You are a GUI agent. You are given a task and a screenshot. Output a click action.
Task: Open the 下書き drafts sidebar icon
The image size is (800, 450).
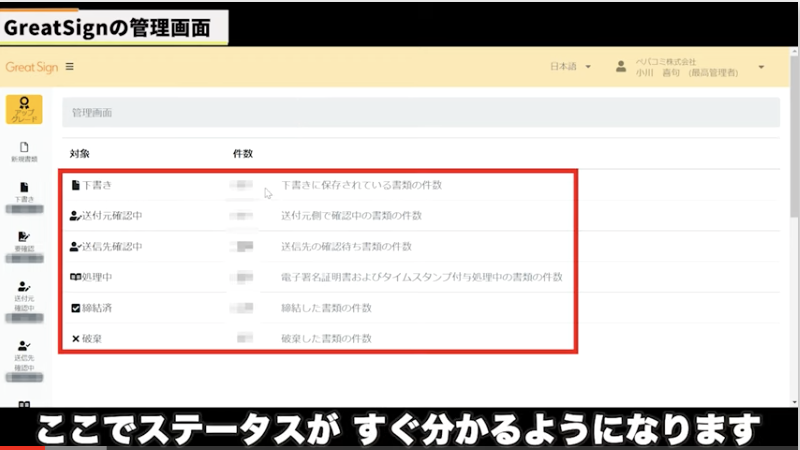24,191
